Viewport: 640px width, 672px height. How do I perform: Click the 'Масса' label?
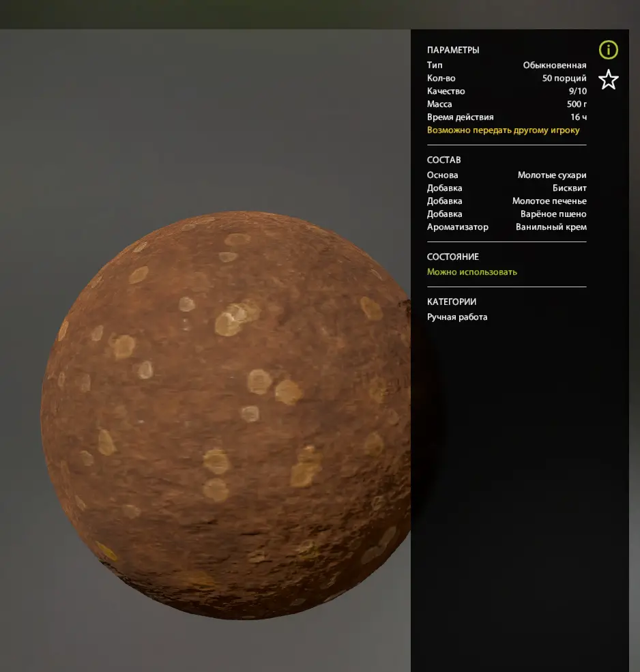tap(439, 104)
